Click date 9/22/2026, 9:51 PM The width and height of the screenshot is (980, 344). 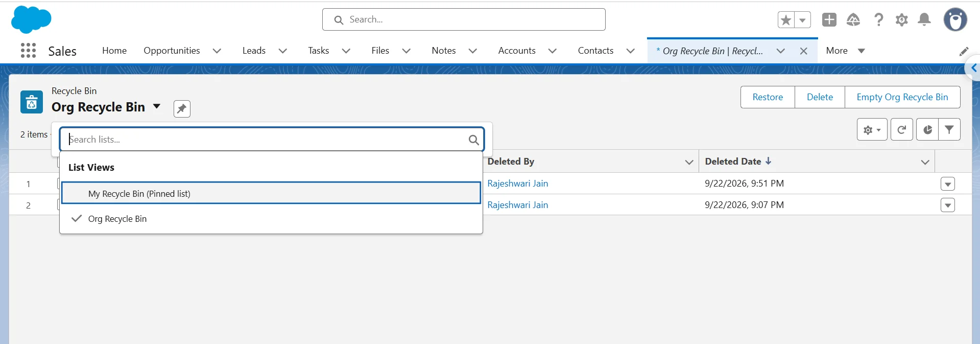pyautogui.click(x=744, y=184)
